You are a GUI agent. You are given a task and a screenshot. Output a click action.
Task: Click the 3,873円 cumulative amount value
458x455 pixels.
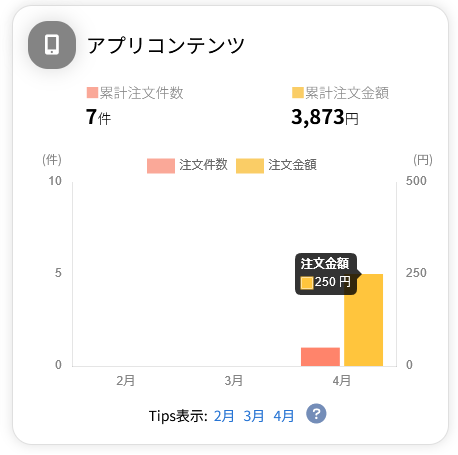click(325, 117)
